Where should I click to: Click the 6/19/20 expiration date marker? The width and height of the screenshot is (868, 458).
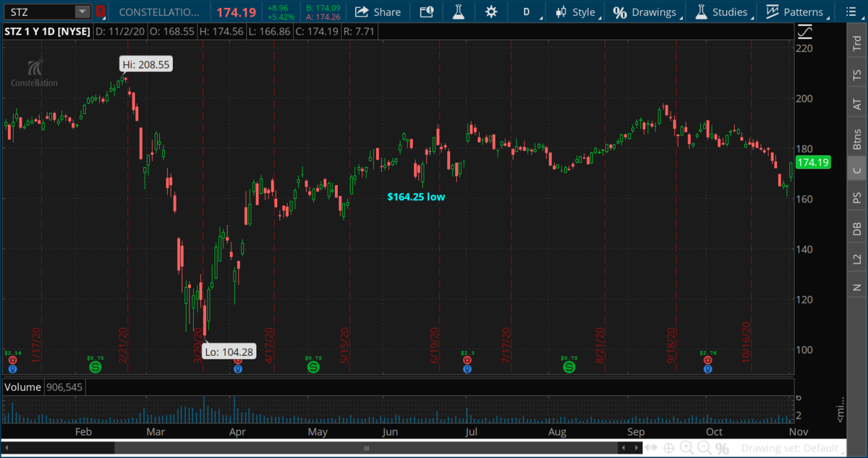point(435,346)
